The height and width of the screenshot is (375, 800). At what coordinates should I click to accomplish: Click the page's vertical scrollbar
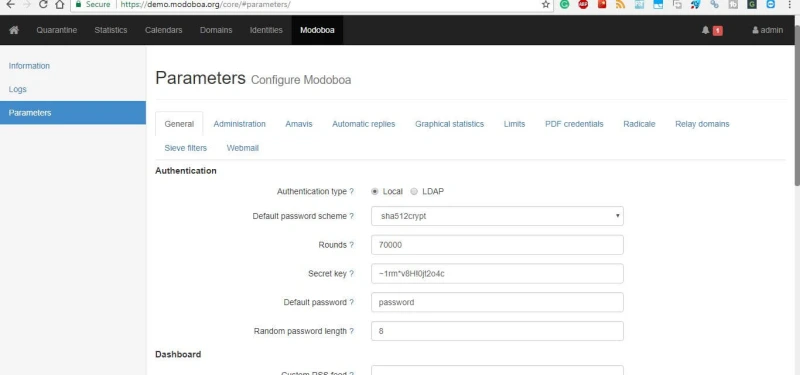pos(797,105)
